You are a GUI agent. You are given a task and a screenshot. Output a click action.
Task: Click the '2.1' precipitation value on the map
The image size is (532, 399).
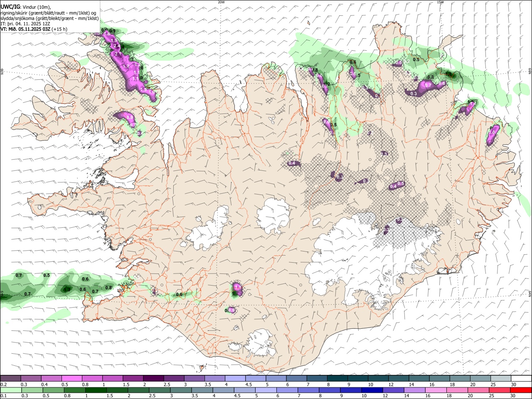tap(118, 54)
